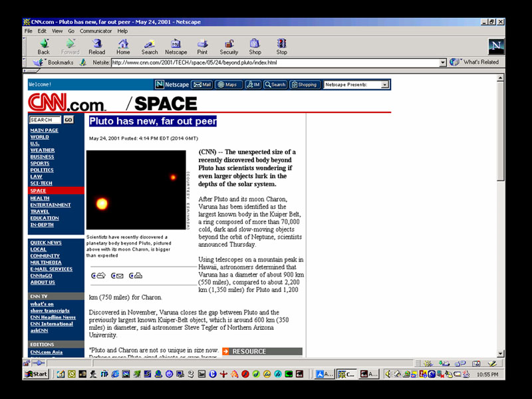Open the What's Related button
Viewport: 532px width, 399px height.
coord(475,63)
